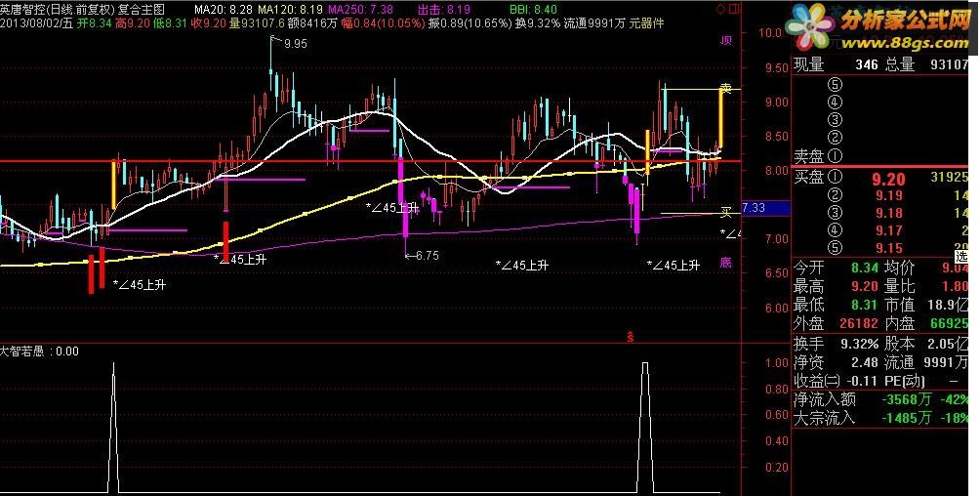Click the 最低 8.31 value
Image resolution: width=980 pixels, height=496 pixels.
click(865, 306)
